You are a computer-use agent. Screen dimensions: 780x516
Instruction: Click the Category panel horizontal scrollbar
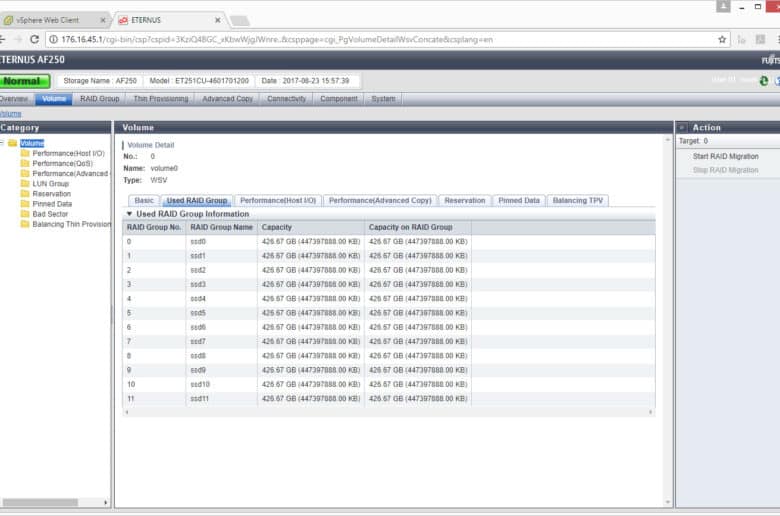click(x=40, y=503)
